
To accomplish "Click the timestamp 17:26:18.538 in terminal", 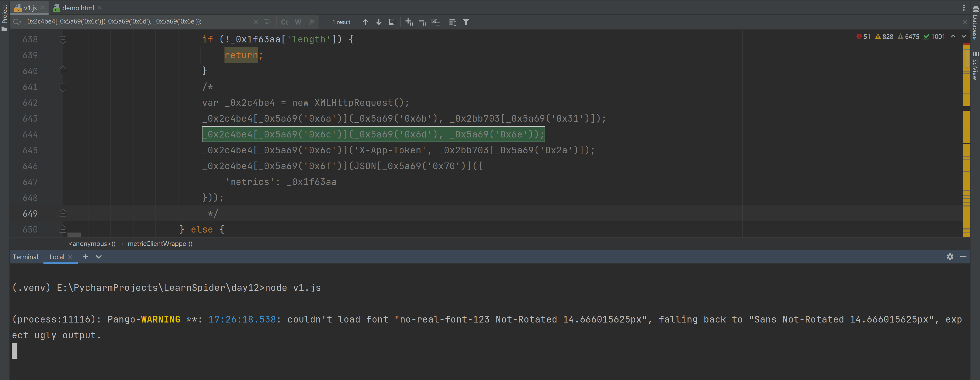I will tap(242, 319).
